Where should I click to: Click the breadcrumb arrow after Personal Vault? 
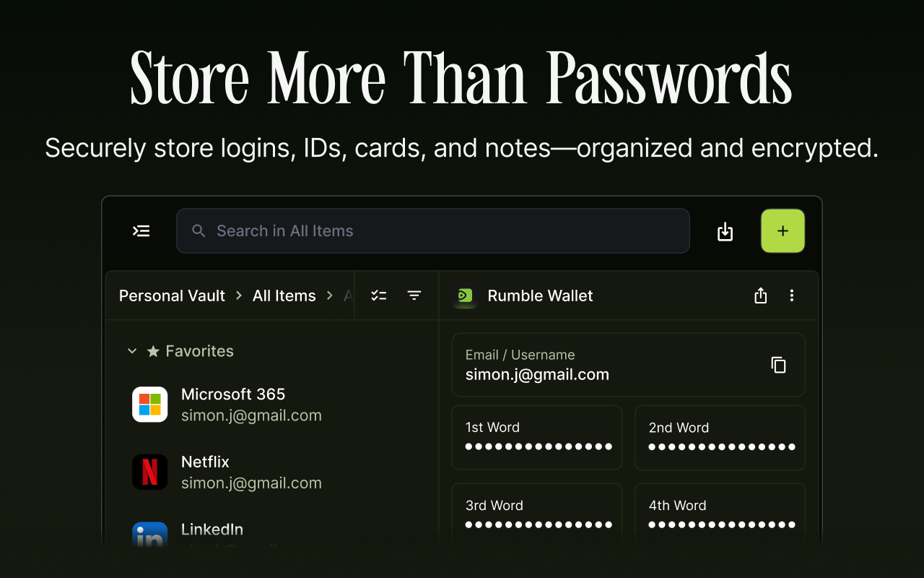pos(239,296)
